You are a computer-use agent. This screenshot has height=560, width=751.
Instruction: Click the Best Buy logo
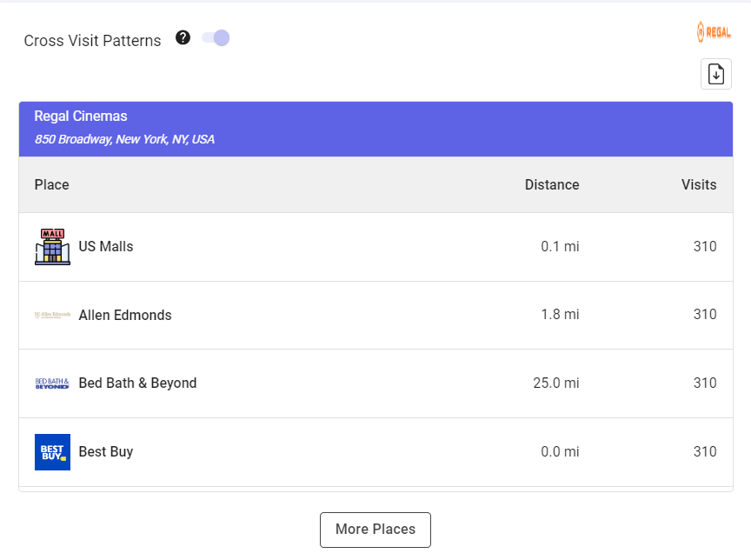52,452
